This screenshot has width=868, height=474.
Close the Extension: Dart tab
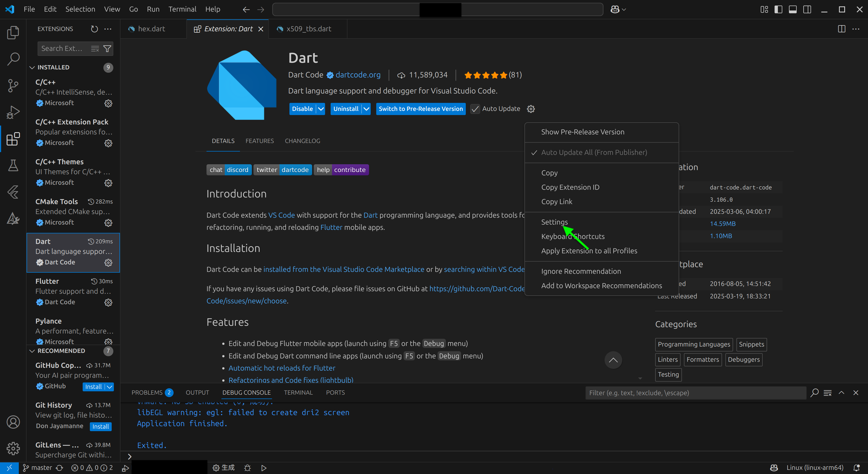pos(261,29)
